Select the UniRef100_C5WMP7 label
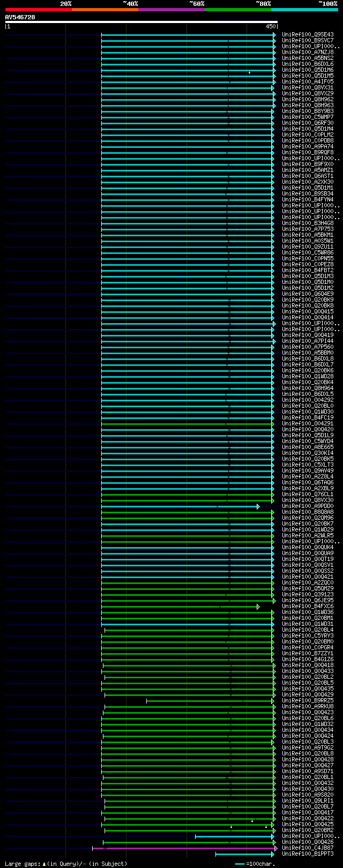The width and height of the screenshot is (343, 868). coord(308,117)
